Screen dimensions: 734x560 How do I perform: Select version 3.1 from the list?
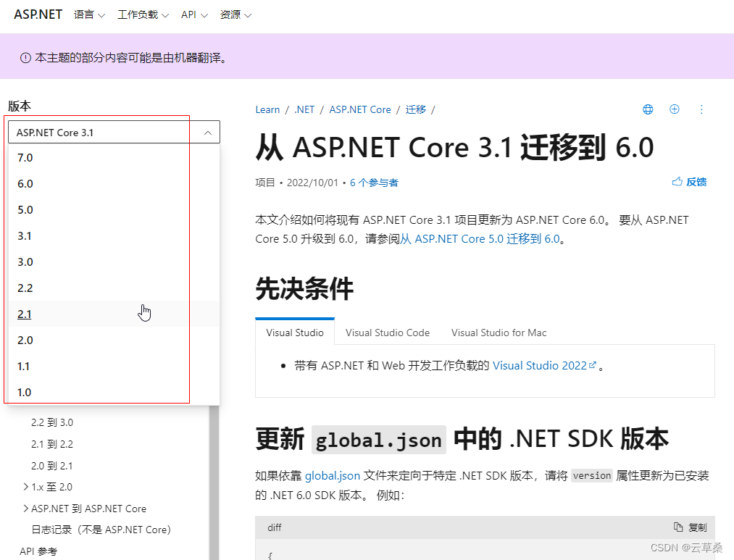click(x=114, y=235)
